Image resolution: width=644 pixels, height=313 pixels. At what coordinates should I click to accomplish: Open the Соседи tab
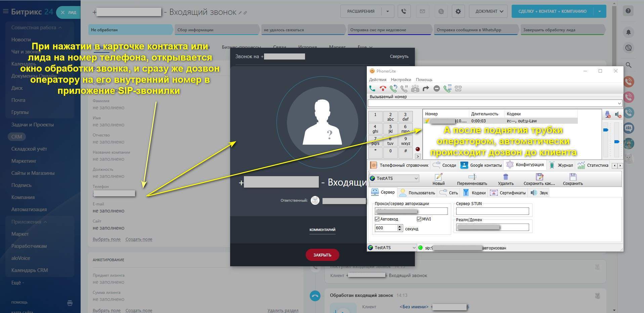pyautogui.click(x=444, y=165)
